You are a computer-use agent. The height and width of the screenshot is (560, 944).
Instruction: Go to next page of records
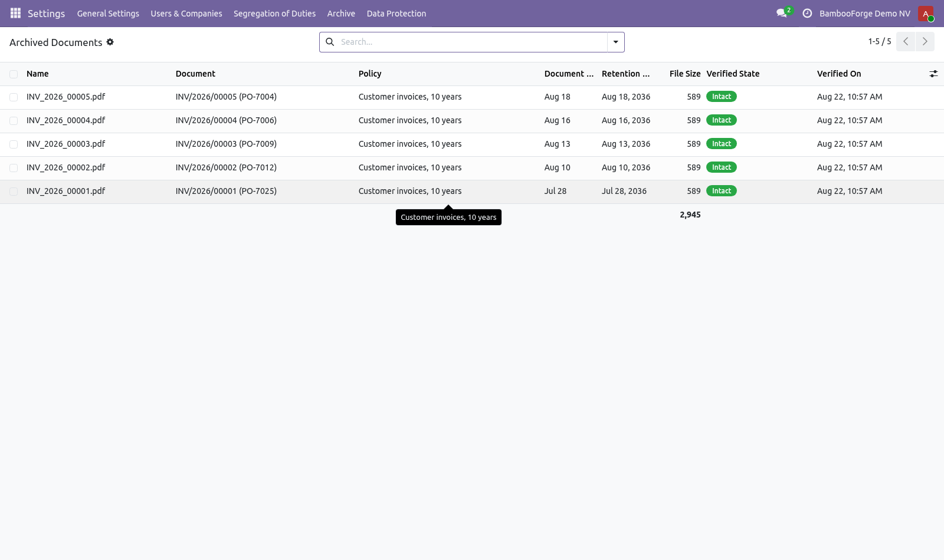click(925, 41)
